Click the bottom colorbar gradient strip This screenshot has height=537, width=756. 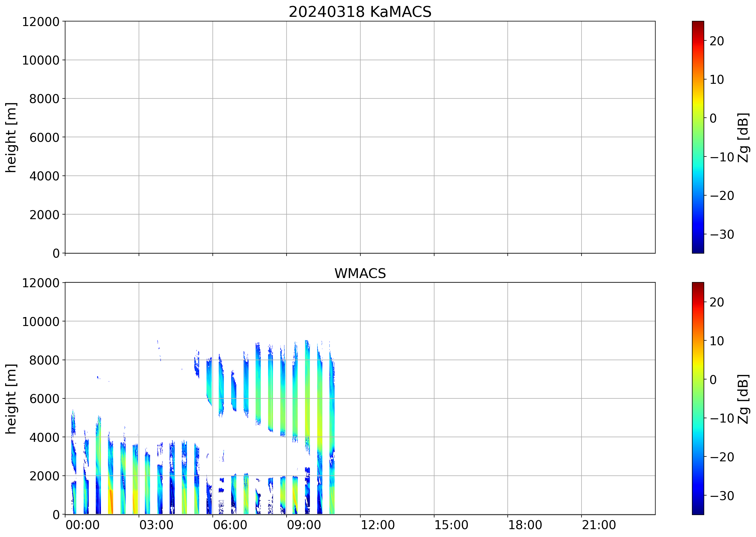point(697,398)
